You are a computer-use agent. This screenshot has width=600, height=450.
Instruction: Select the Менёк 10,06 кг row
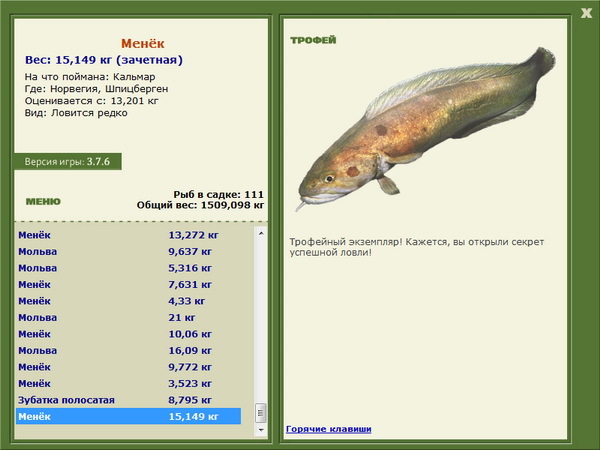(128, 334)
